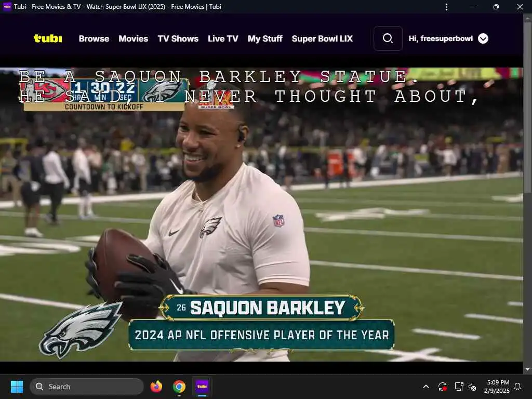Minimize the Tubi window
532x399 pixels.
(472, 7)
